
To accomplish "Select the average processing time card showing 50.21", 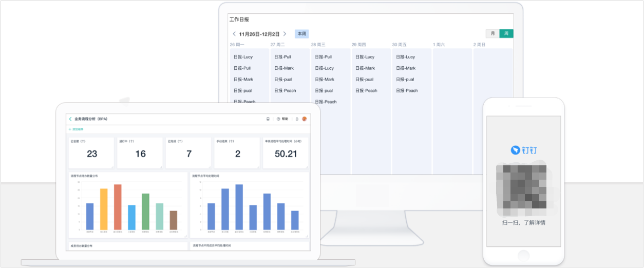I will 286,152.
